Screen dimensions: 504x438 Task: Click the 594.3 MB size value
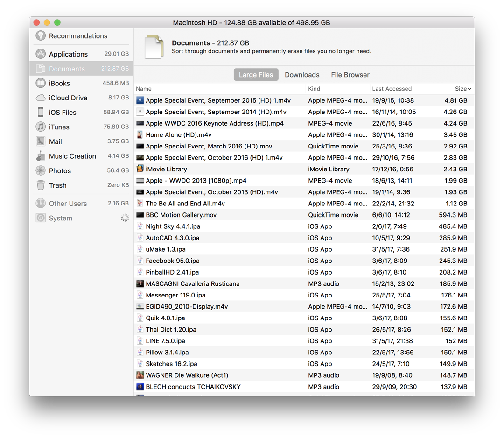point(453,215)
